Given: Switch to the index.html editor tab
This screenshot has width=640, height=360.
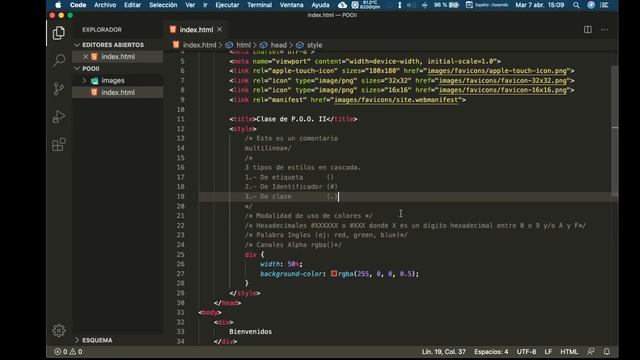Looking at the screenshot, I should (196, 29).
